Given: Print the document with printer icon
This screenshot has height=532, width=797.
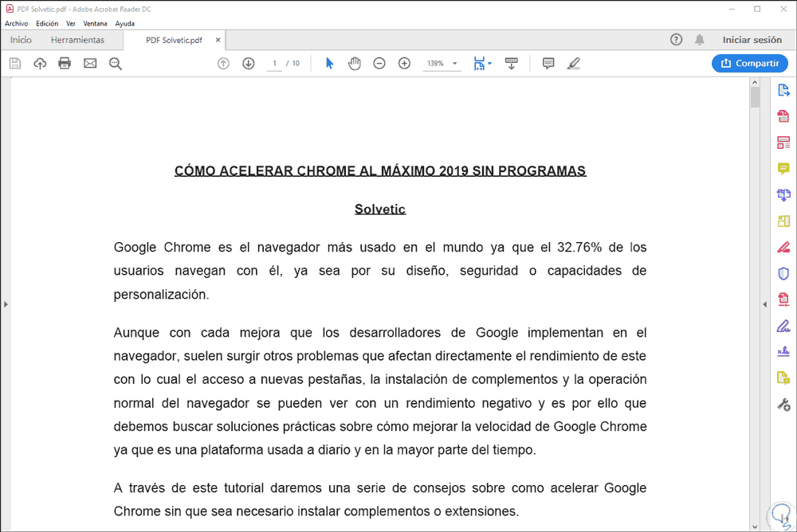Looking at the screenshot, I should [x=65, y=64].
